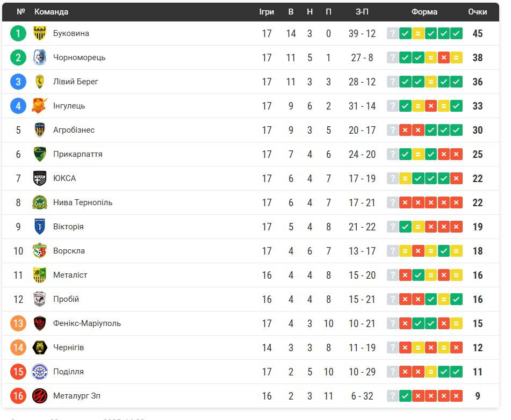Click the Чорноморець club logo
This screenshot has height=420, width=511.
[40, 57]
